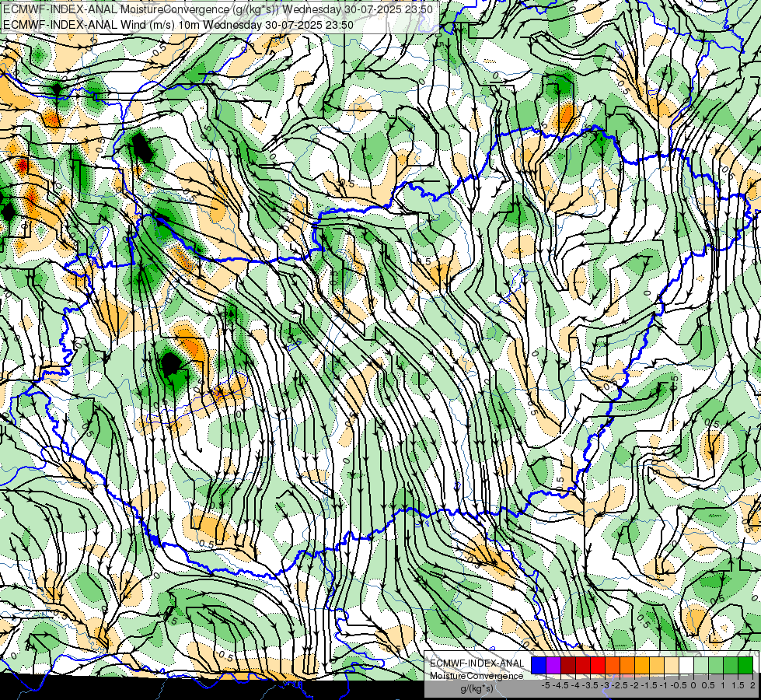Click the '1' legend scale value
761x700 pixels.
coord(723,685)
